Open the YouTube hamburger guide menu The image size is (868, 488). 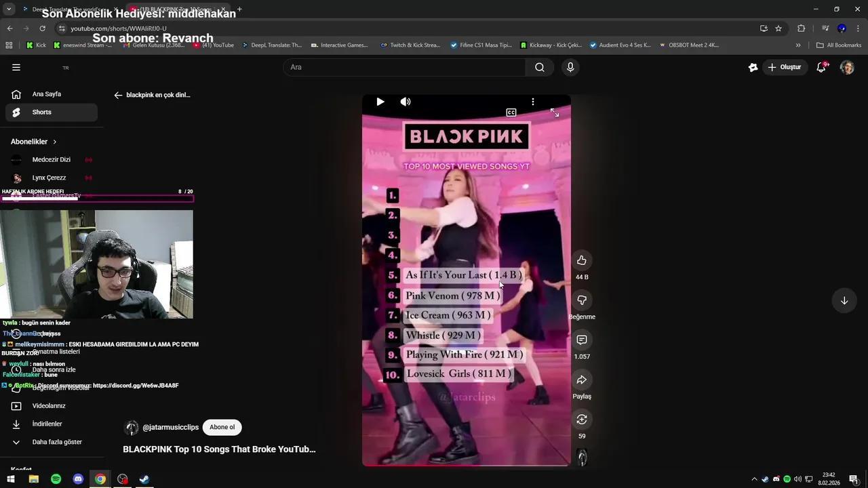16,67
